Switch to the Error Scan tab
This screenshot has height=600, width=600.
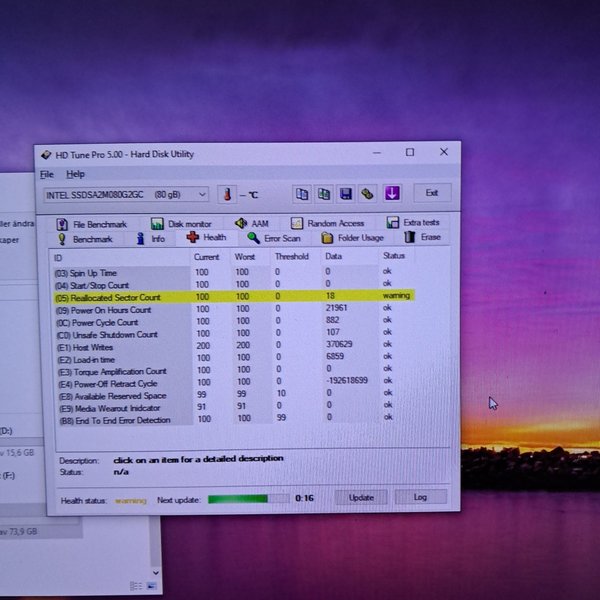pyautogui.click(x=274, y=238)
